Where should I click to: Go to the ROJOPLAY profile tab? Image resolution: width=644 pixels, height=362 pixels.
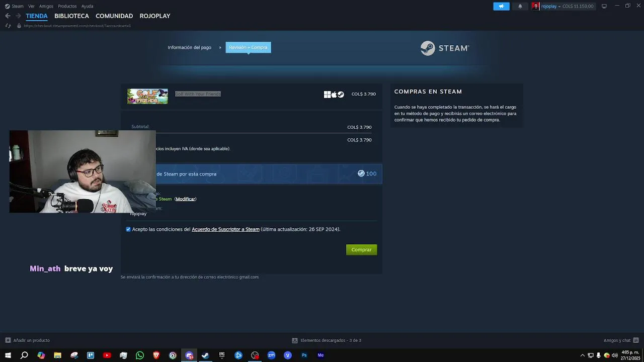pos(155,16)
